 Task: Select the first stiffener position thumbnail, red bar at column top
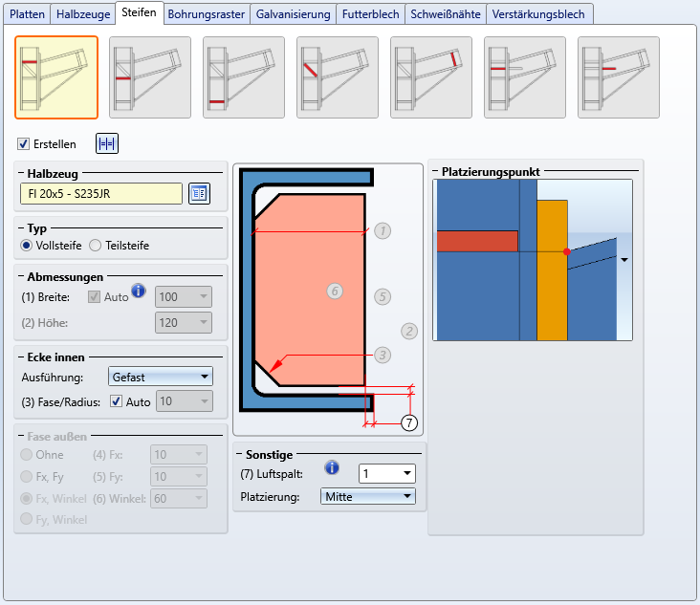point(56,77)
